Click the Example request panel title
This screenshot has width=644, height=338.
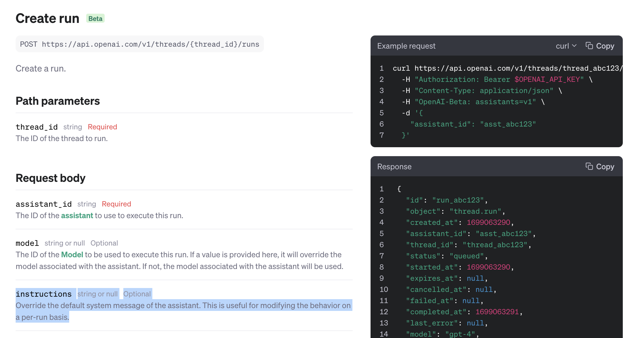[x=406, y=46]
